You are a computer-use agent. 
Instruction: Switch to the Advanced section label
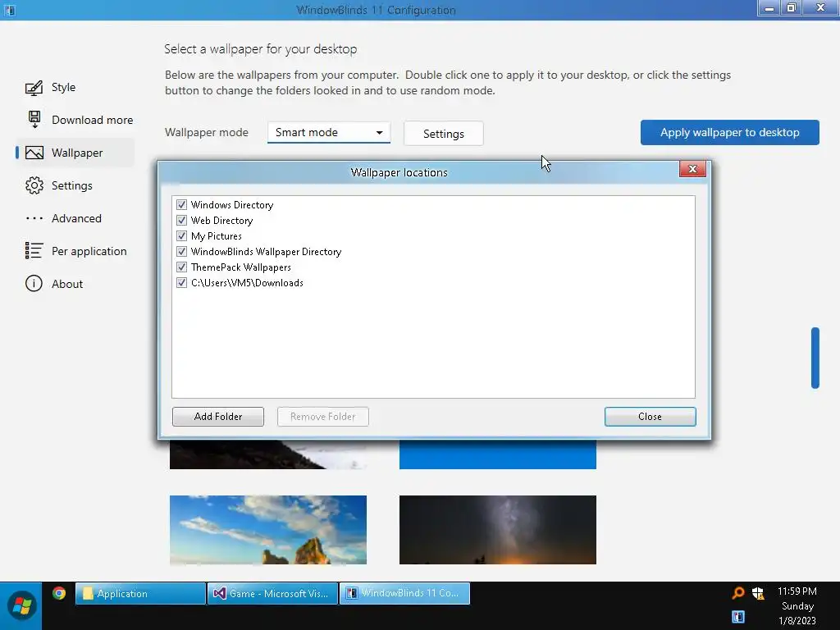click(76, 218)
